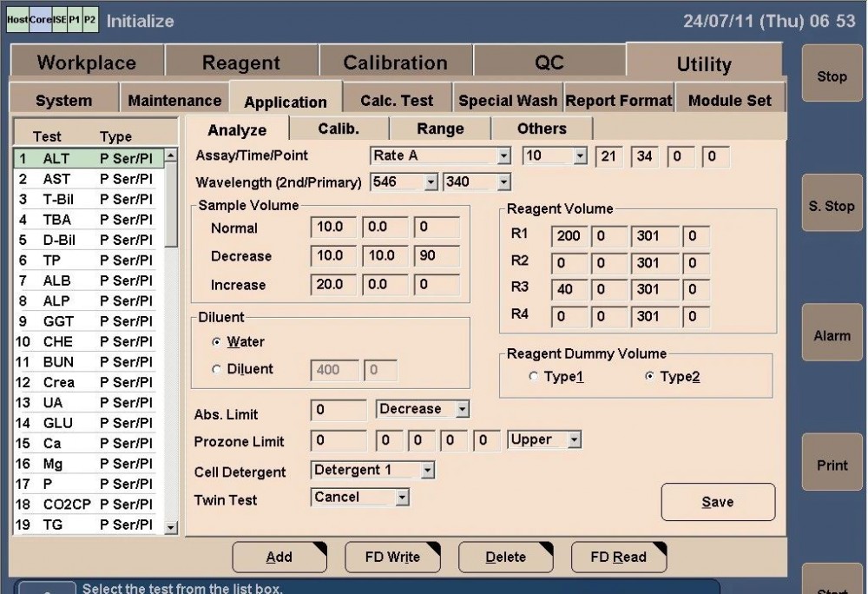The image size is (868, 594).
Task: Click the test list scroll down arrow
Action: tap(171, 528)
